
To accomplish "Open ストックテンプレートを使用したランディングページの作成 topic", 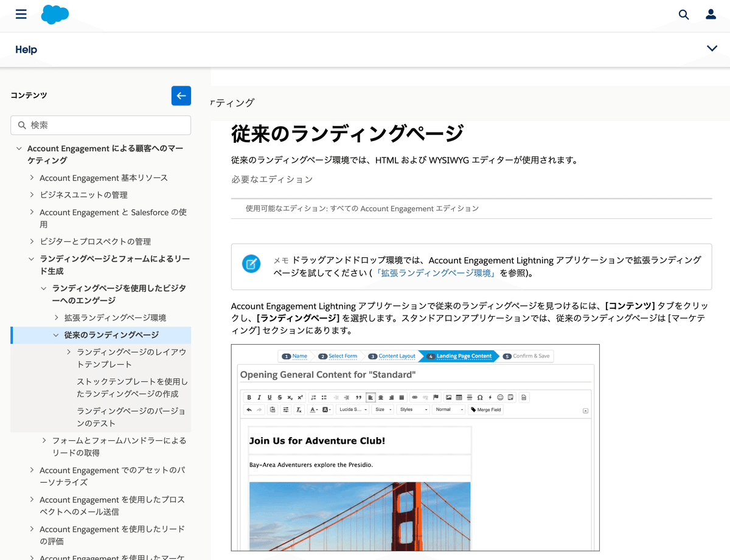I will pos(132,387).
